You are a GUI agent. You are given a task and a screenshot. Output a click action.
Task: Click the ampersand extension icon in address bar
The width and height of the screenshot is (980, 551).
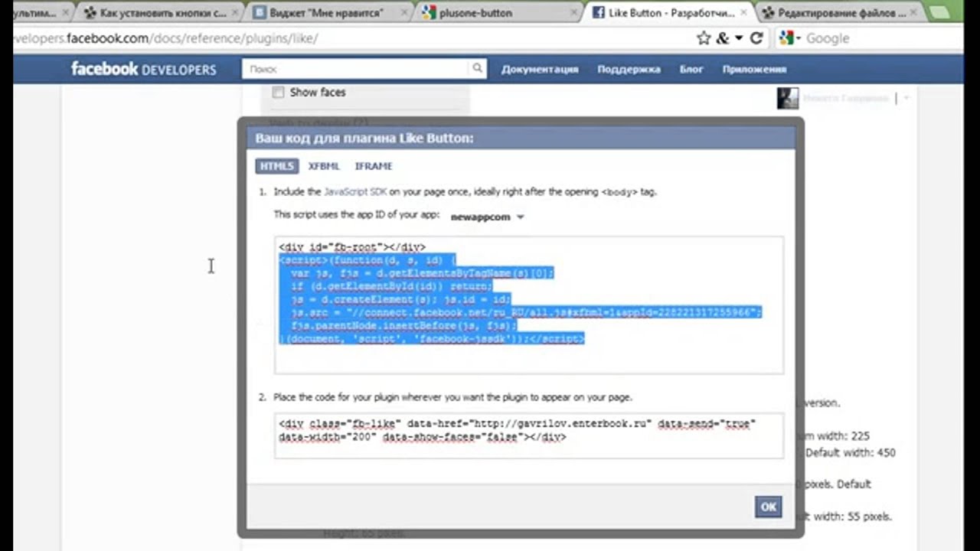click(723, 38)
